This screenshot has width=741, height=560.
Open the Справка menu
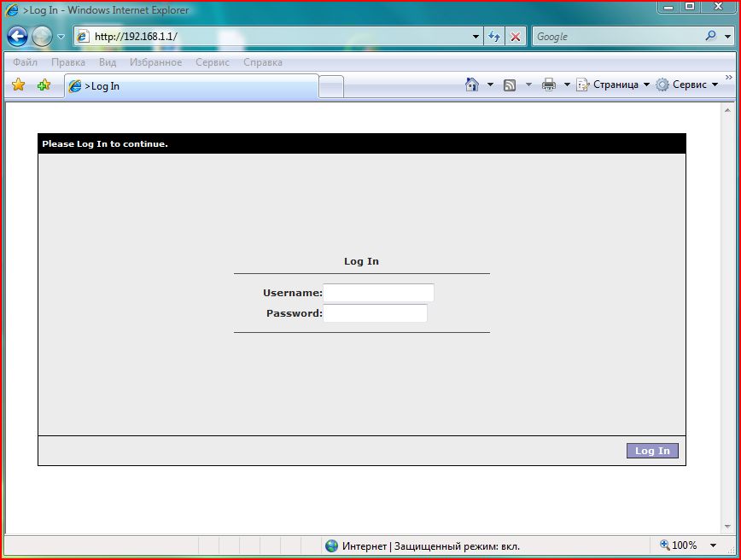(263, 62)
